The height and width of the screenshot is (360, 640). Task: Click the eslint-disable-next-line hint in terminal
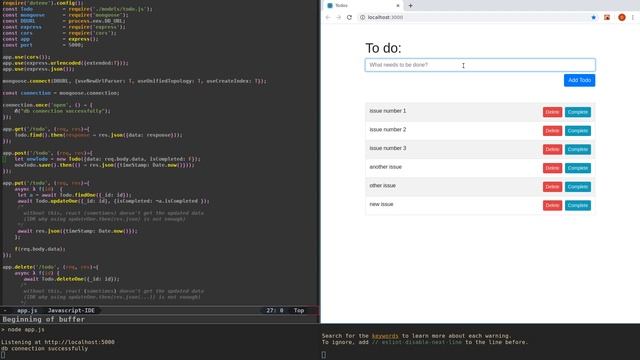click(x=417, y=342)
